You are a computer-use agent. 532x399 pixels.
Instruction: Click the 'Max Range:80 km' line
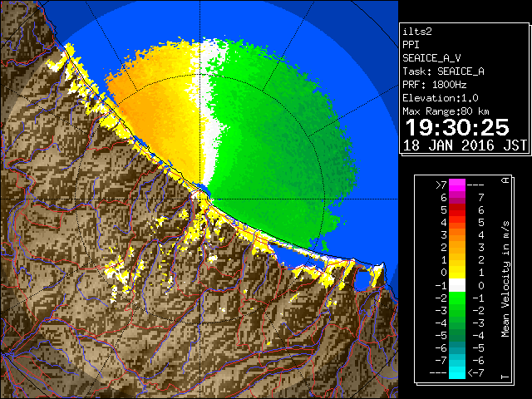pyautogui.click(x=446, y=111)
